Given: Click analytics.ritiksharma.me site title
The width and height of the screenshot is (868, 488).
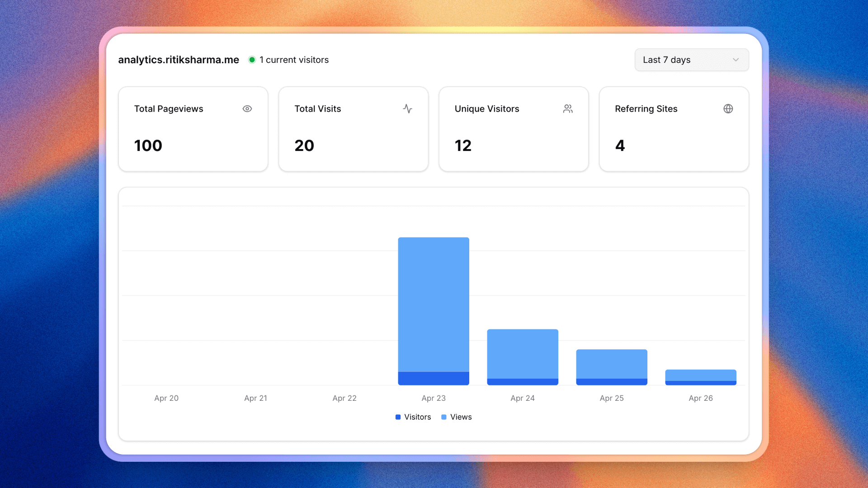Looking at the screenshot, I should pos(179,60).
